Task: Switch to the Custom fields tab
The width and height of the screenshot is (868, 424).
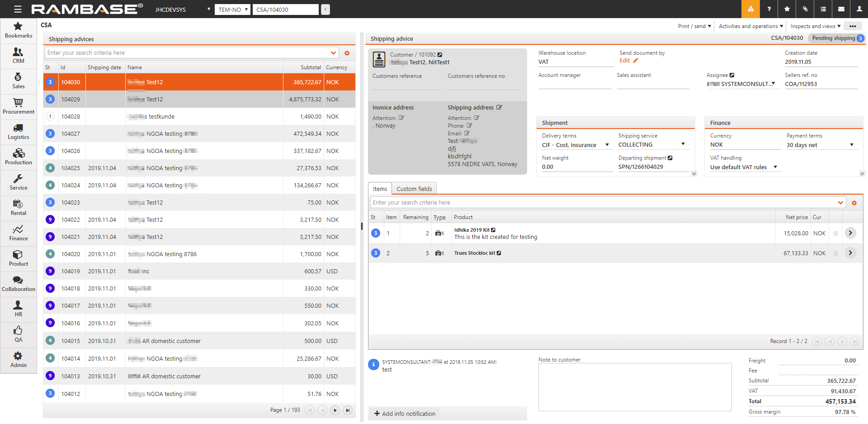Action: point(414,189)
